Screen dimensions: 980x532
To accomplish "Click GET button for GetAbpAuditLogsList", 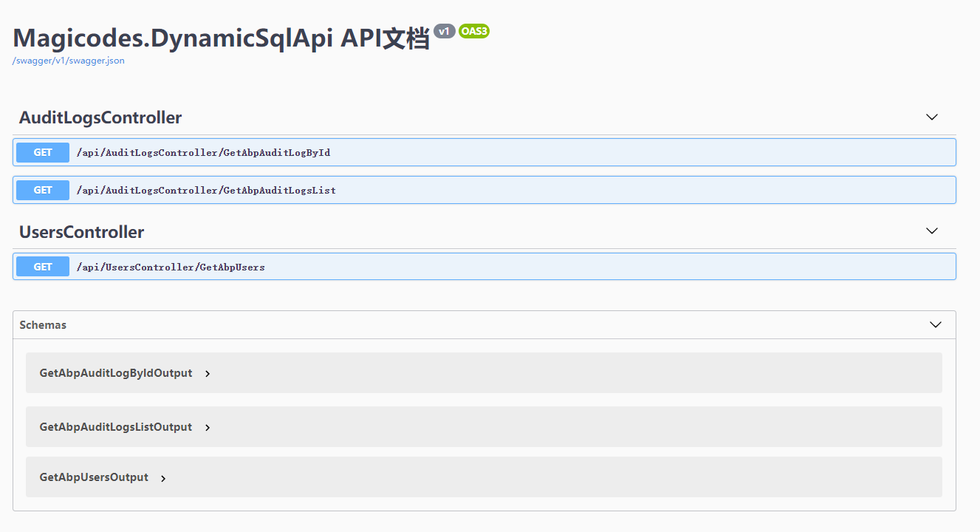I will tap(43, 190).
